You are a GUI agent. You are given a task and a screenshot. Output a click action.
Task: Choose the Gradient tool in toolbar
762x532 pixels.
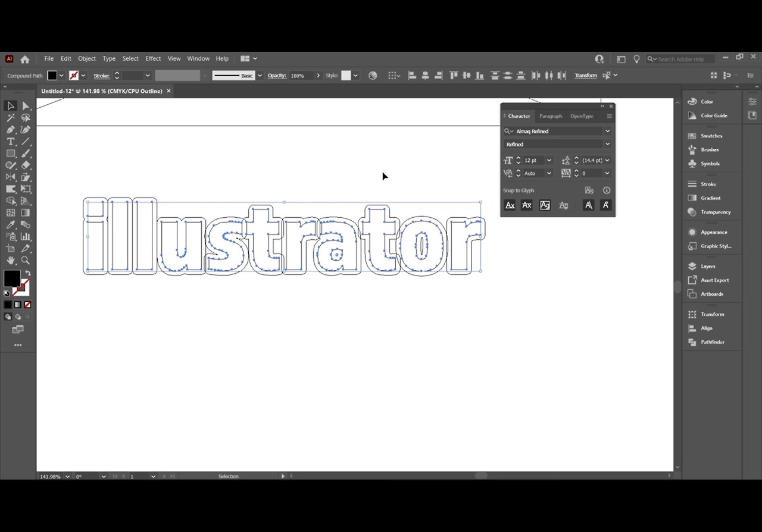[x=26, y=213]
